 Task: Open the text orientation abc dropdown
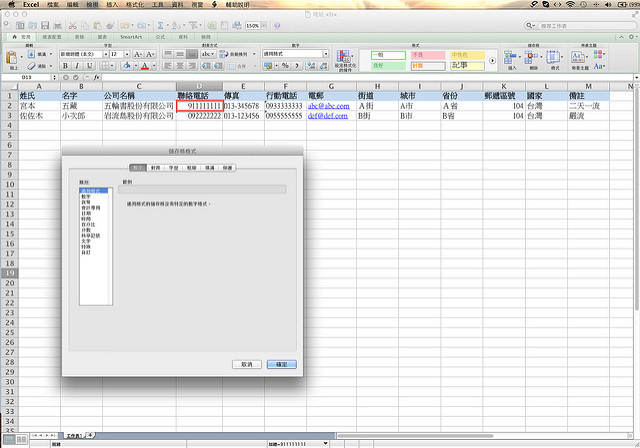tap(207, 54)
